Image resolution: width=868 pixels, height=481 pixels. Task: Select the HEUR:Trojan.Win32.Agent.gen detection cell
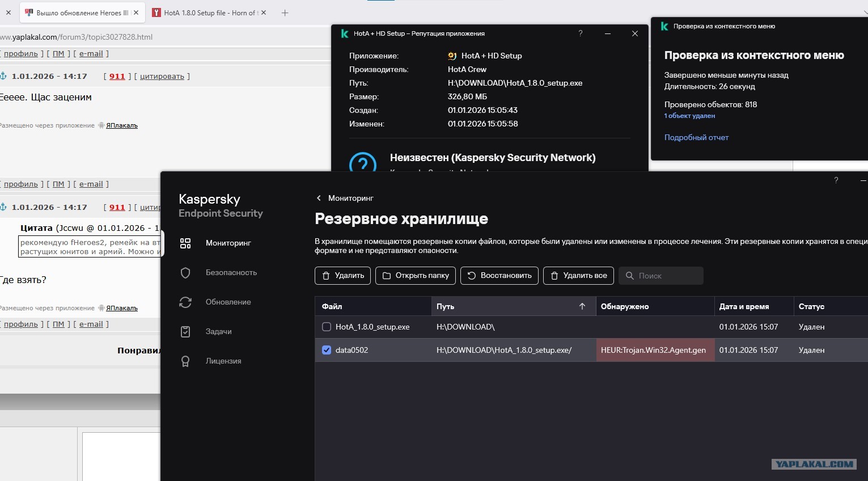pyautogui.click(x=655, y=350)
